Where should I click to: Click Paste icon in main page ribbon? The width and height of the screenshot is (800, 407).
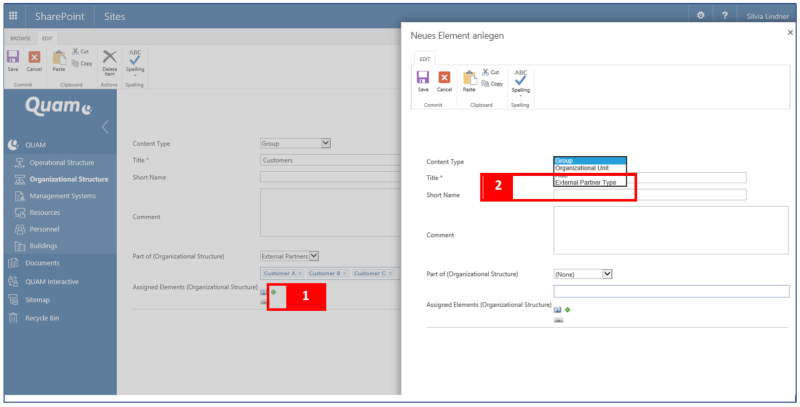pos(58,62)
